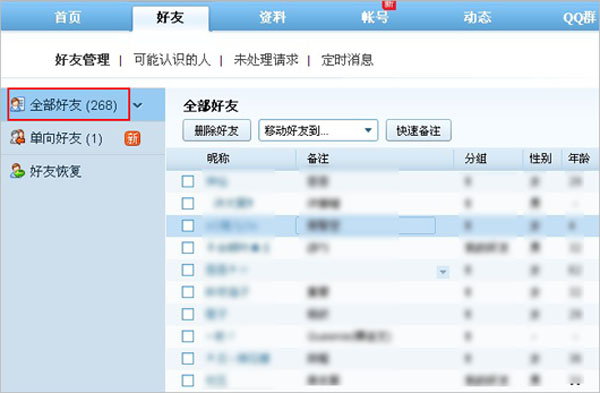Open the small dropdown arrow in the 备注 column
Screen dimensions: 600x393
pyautogui.click(x=443, y=272)
